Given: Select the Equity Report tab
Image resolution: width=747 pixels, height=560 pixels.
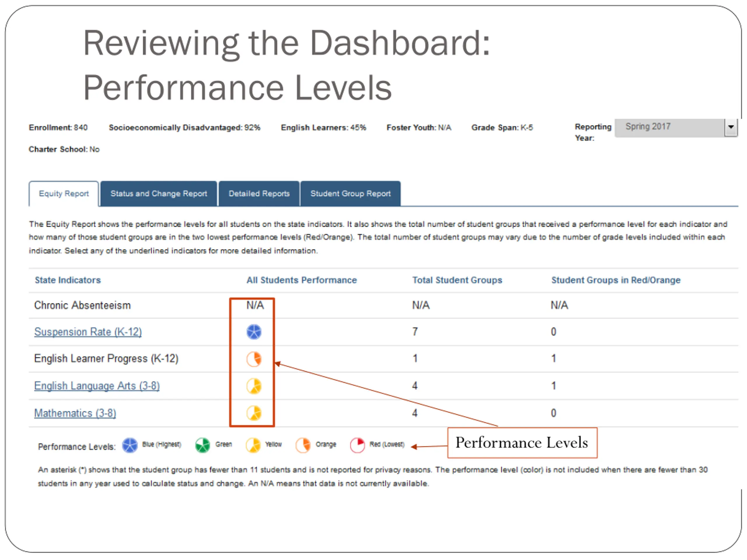Looking at the screenshot, I should click(64, 194).
